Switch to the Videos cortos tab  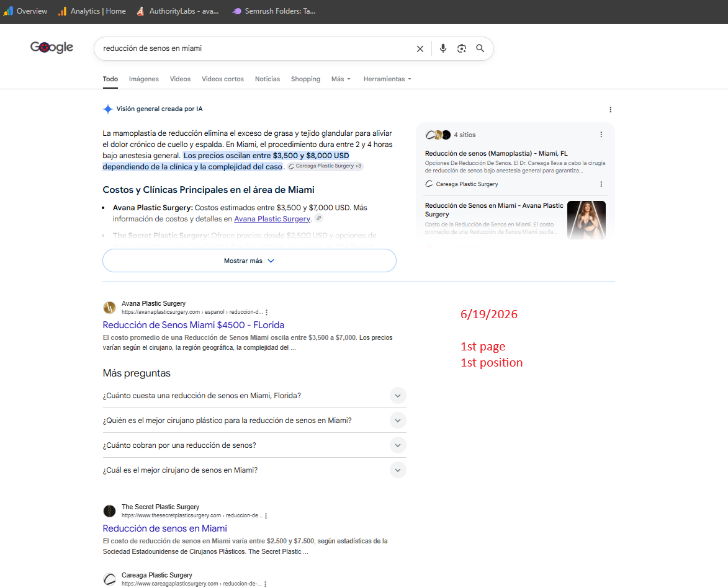tap(223, 79)
